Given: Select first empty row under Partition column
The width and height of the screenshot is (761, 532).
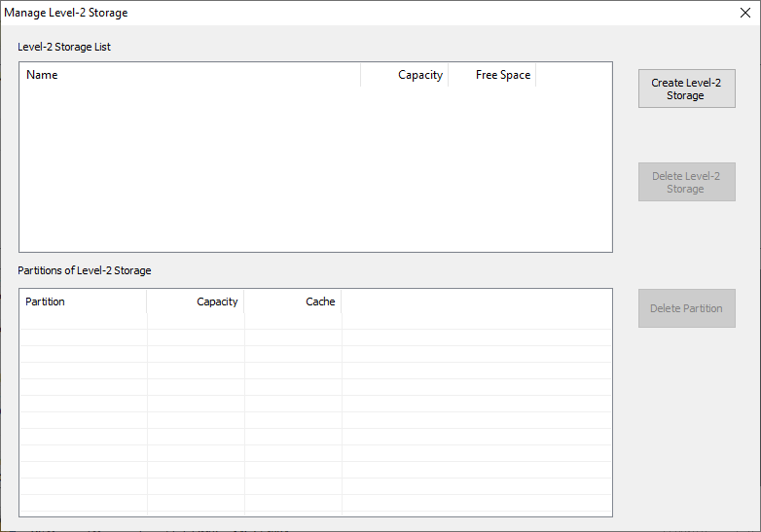Looking at the screenshot, I should (84, 322).
